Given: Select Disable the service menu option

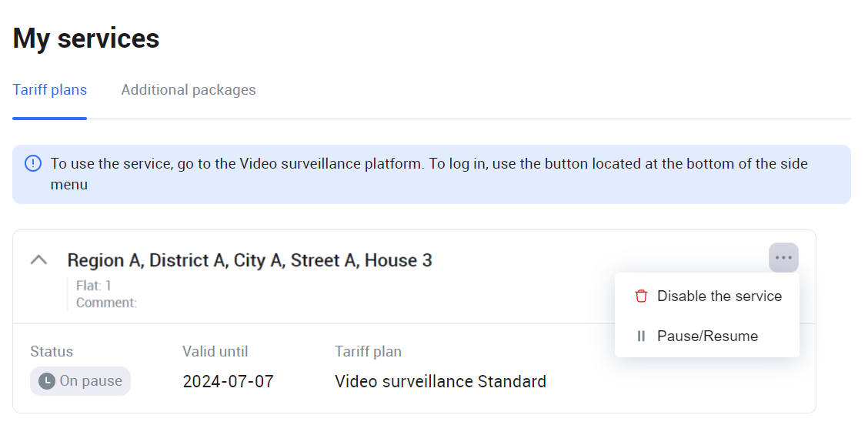Looking at the screenshot, I should pyautogui.click(x=719, y=296).
